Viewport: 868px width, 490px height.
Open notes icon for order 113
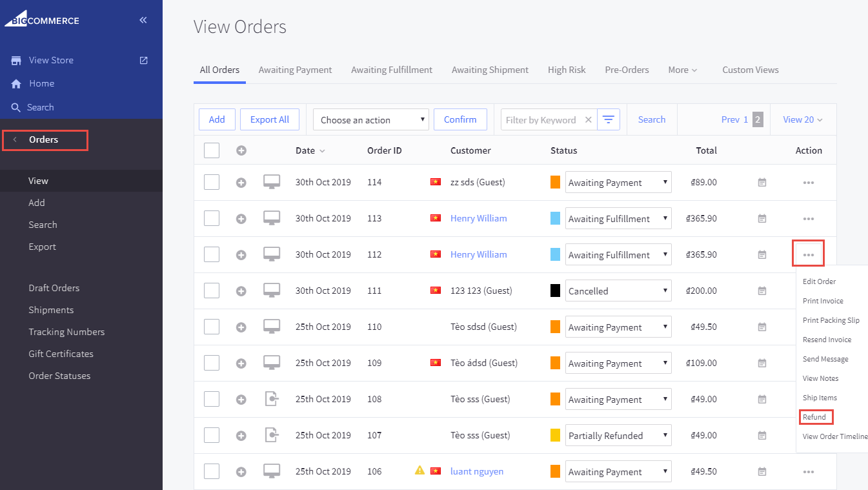point(762,219)
